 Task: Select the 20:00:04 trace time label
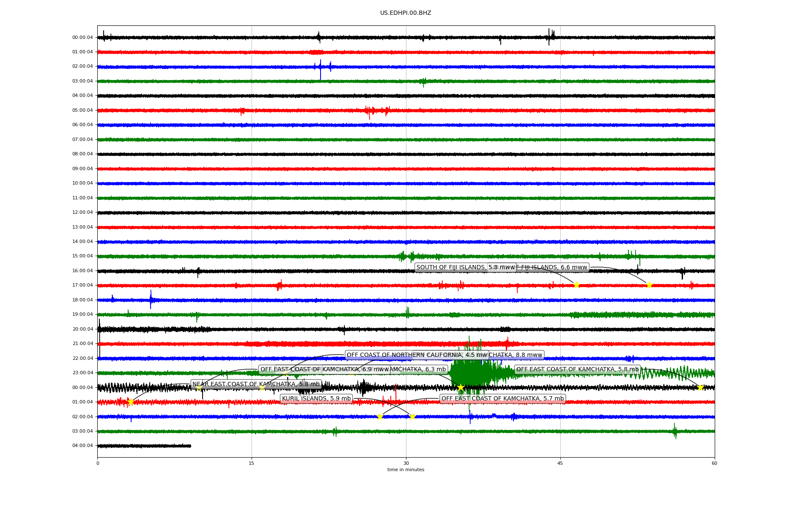(x=82, y=329)
